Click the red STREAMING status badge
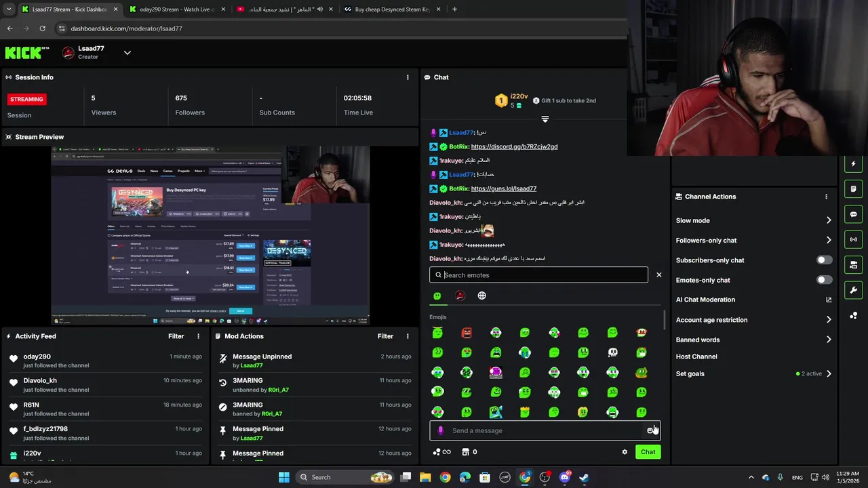The image size is (868, 488). tap(26, 99)
